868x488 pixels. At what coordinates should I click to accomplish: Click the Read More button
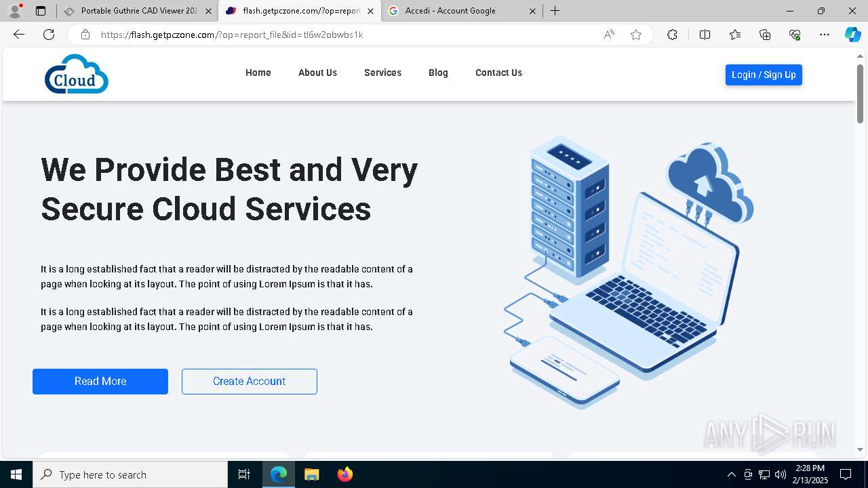pyautogui.click(x=100, y=382)
